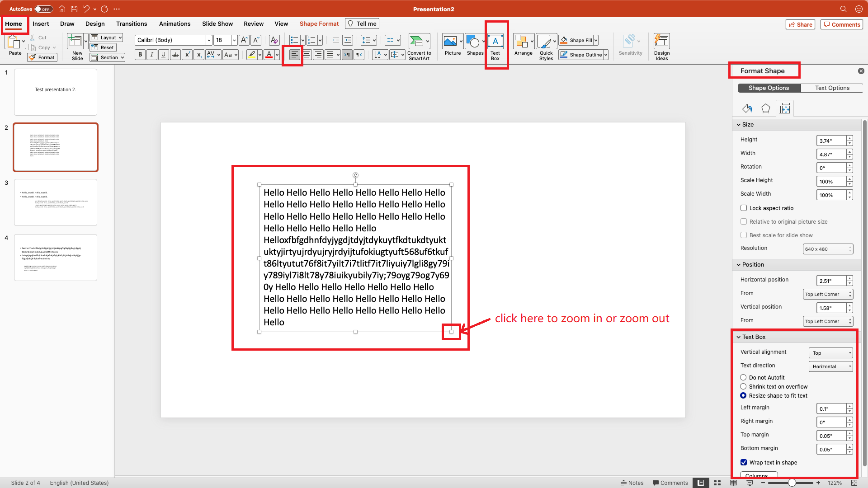Switch to the Design tab
The height and width of the screenshot is (488, 868).
95,23
